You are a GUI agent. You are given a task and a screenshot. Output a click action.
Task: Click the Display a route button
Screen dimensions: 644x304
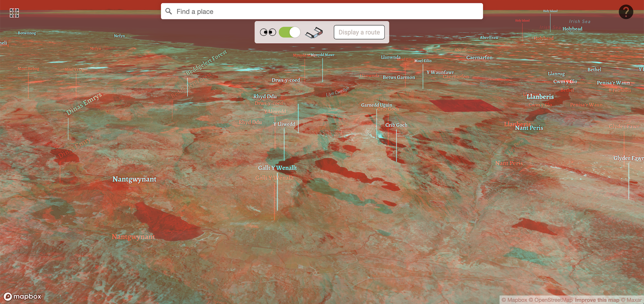click(x=359, y=32)
